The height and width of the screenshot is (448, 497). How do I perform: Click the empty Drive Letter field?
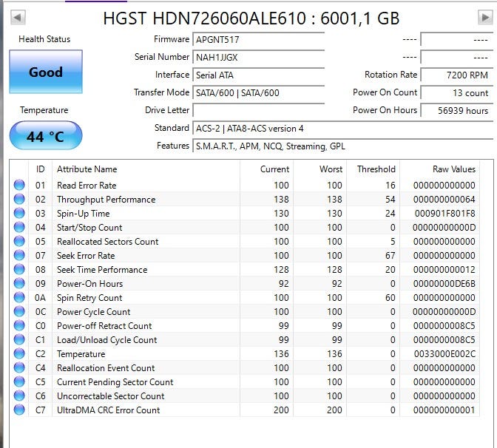point(258,111)
